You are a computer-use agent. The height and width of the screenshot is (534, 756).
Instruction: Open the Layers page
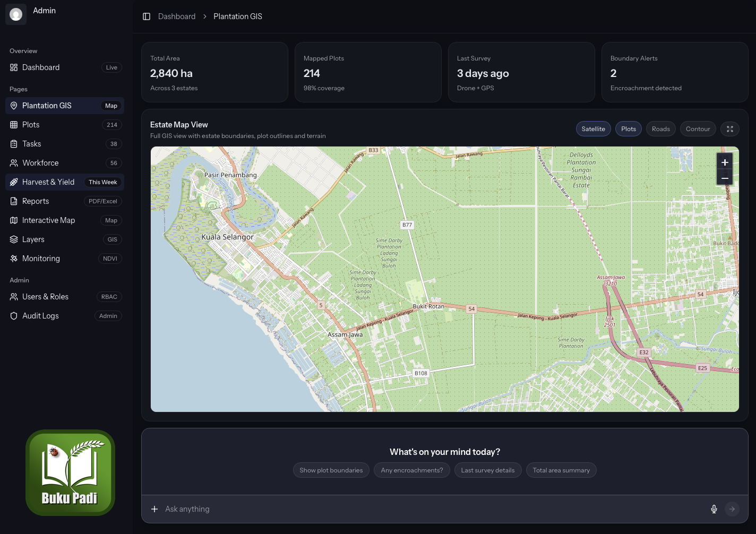pos(65,239)
